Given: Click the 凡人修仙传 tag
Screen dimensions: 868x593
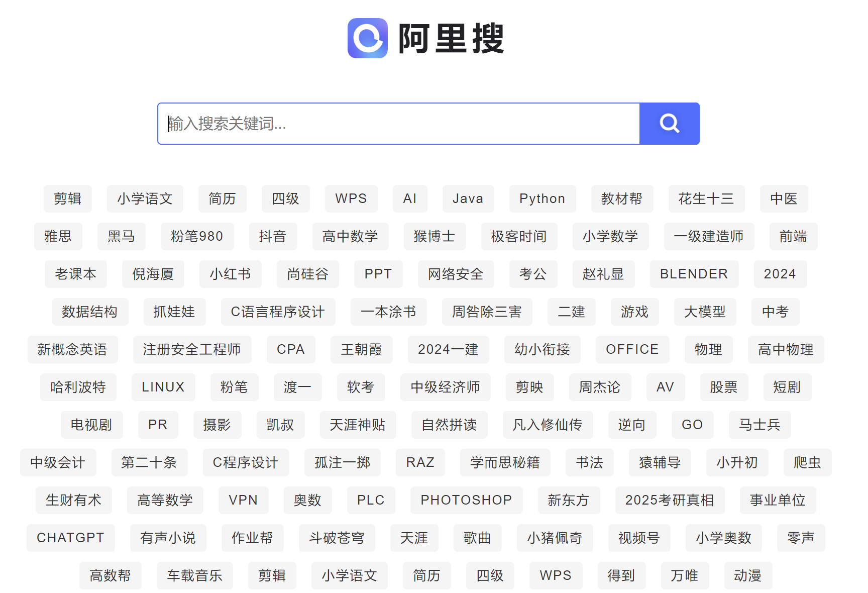Looking at the screenshot, I should (x=548, y=425).
